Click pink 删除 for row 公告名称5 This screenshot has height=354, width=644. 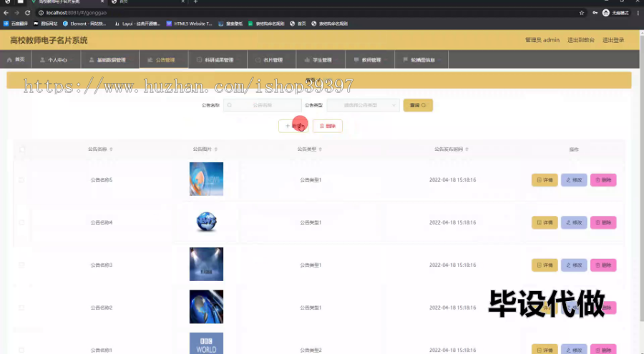pyautogui.click(x=603, y=180)
